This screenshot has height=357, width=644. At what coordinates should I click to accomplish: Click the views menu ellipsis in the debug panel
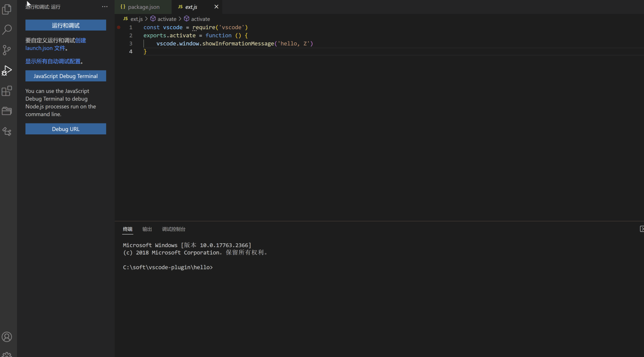[104, 6]
